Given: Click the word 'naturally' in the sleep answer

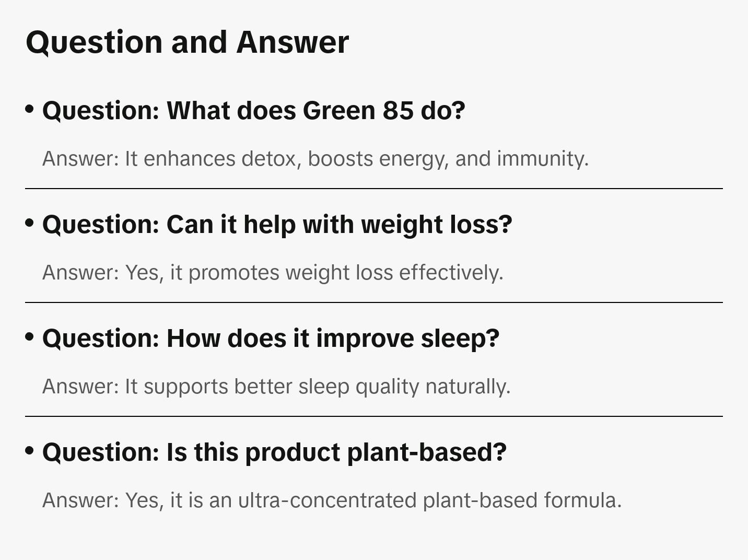Looking at the screenshot, I should click(467, 387).
